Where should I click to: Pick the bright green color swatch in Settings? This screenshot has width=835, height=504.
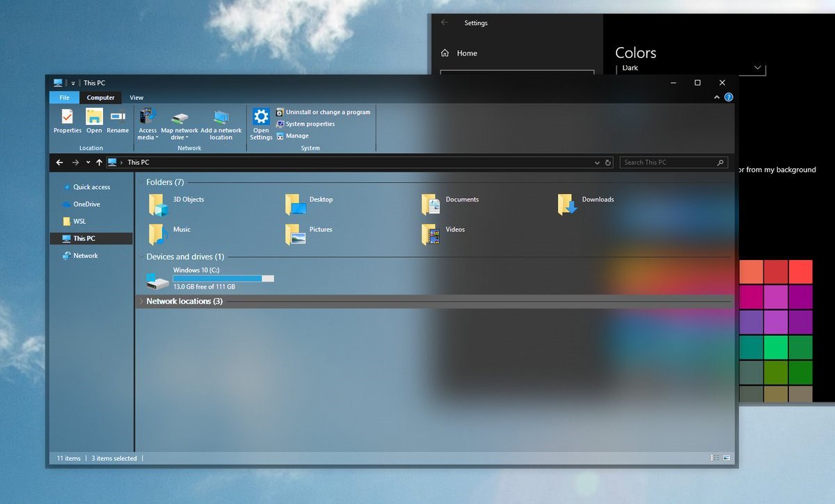(x=776, y=347)
